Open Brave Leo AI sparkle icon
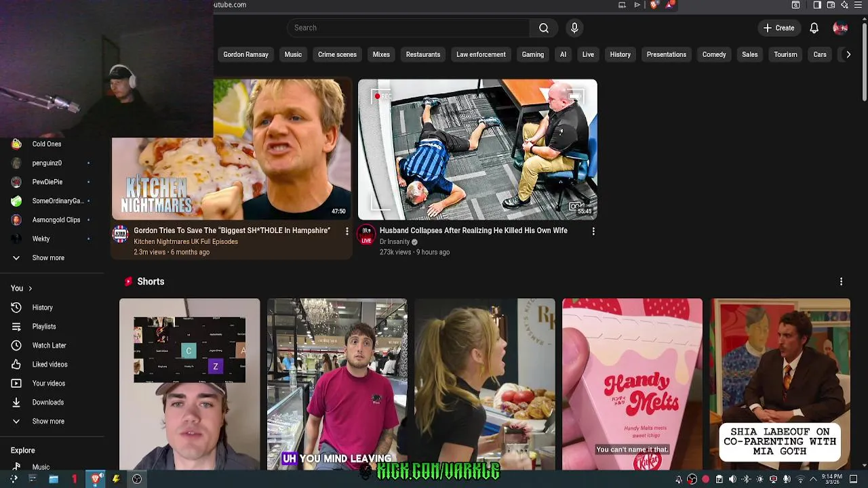Image resolution: width=868 pixels, height=488 pixels. 844,5
